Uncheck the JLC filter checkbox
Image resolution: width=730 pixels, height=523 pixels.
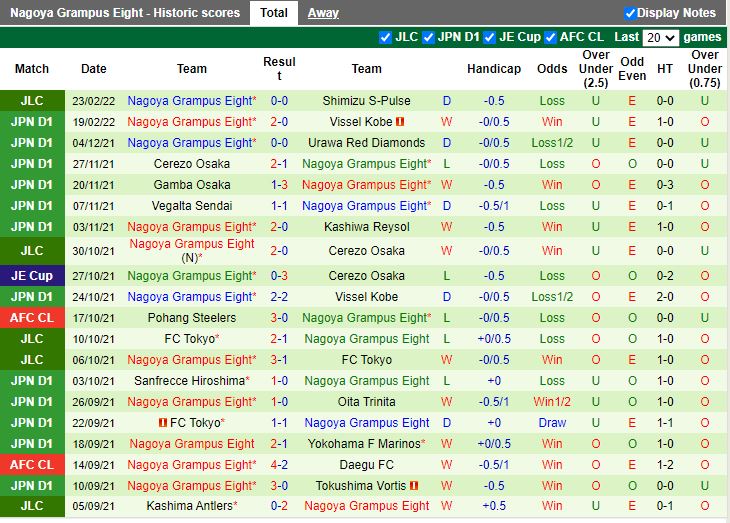385,37
